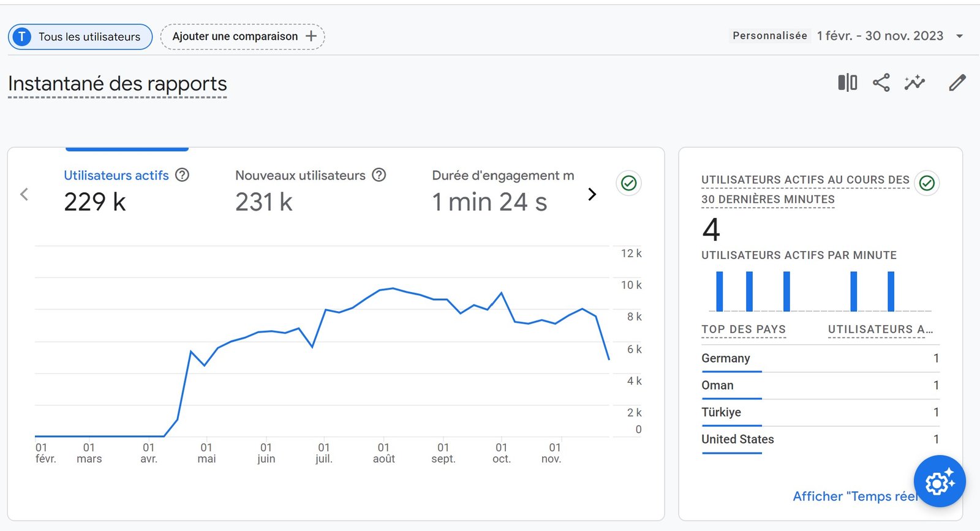
Task: Click the '1 févr. - 30 nov. 2023' date range
Action: click(x=880, y=36)
